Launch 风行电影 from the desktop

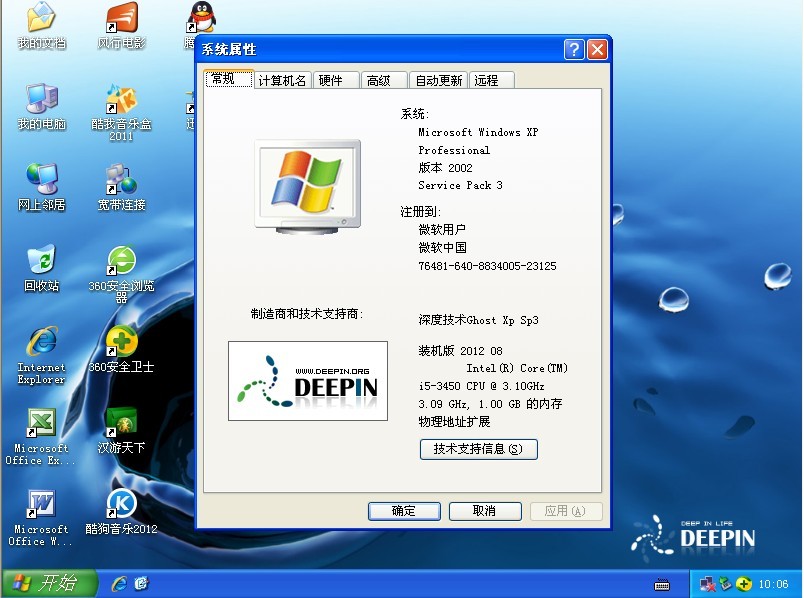click(x=121, y=19)
